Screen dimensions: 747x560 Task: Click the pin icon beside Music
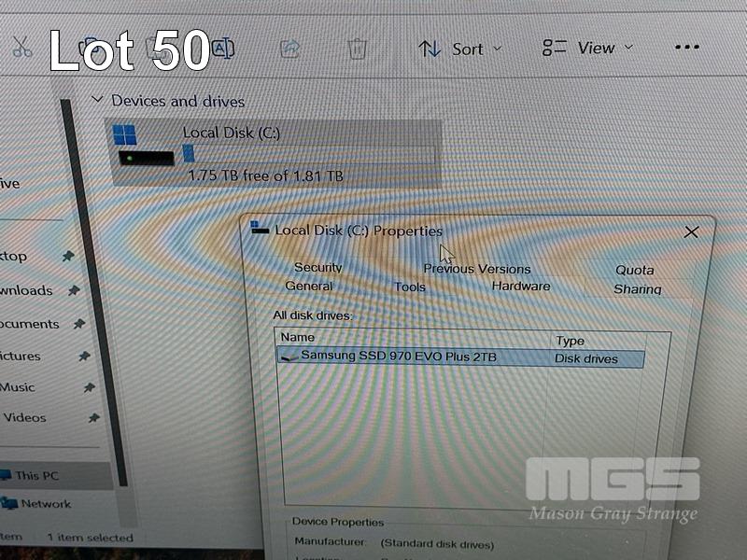pyautogui.click(x=89, y=387)
